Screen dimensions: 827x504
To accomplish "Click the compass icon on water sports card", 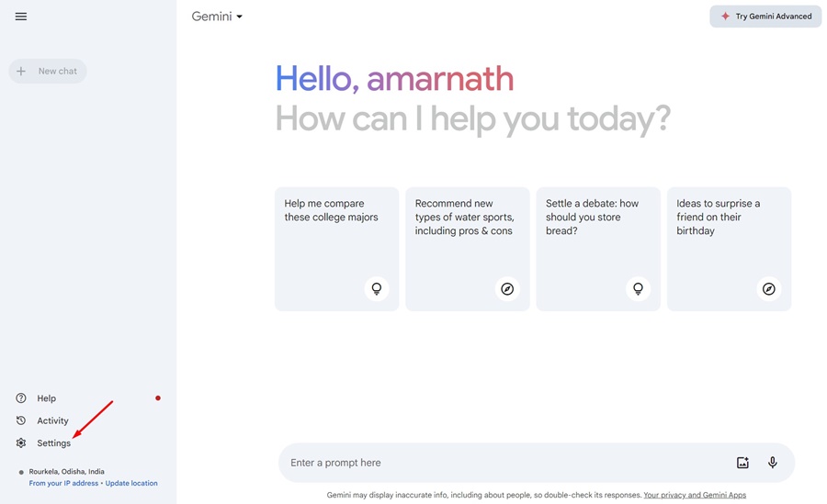I will 507,289.
